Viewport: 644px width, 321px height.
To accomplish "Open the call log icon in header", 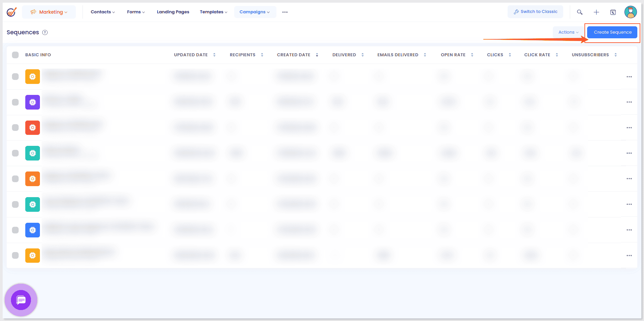I will (x=613, y=12).
